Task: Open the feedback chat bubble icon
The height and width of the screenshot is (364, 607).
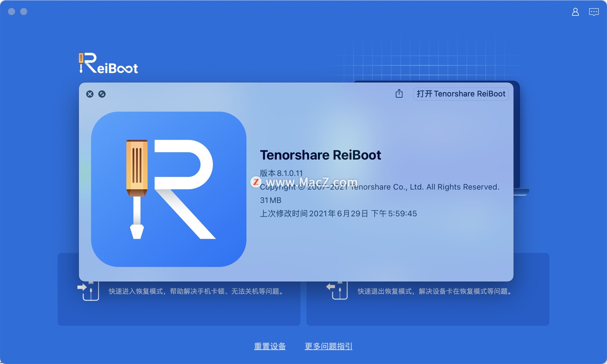Action: pos(594,12)
